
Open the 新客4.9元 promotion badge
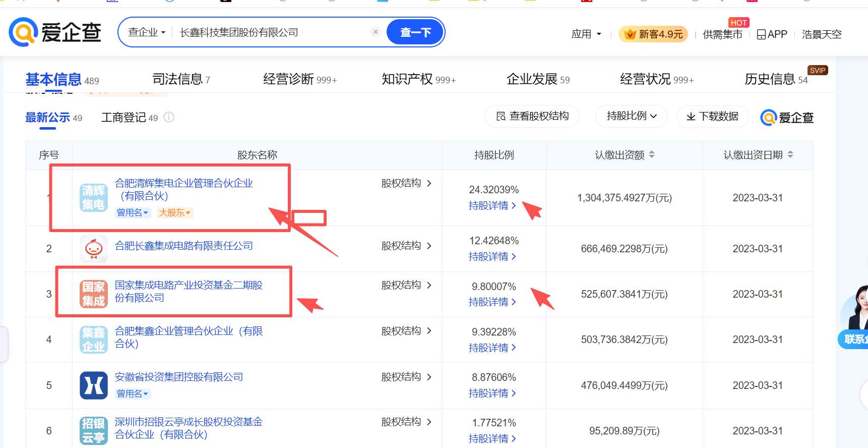(x=653, y=34)
